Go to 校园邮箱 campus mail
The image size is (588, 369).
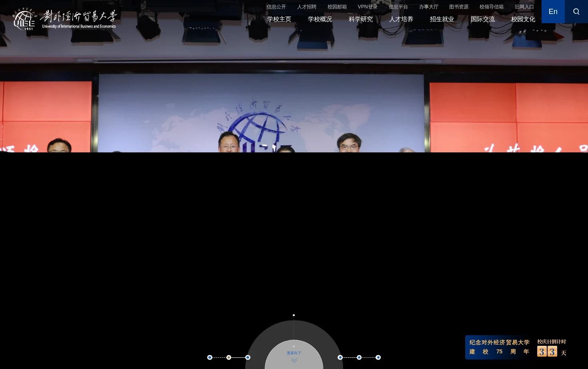pos(337,7)
